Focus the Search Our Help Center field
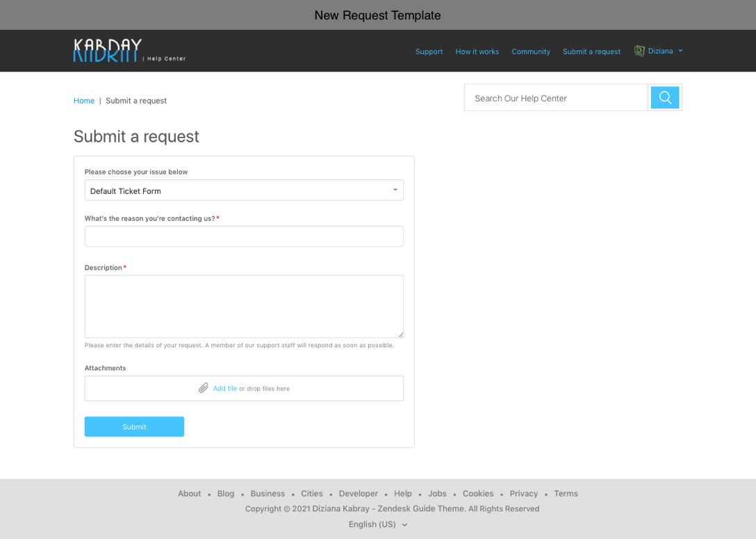The image size is (756, 539). 556,98
